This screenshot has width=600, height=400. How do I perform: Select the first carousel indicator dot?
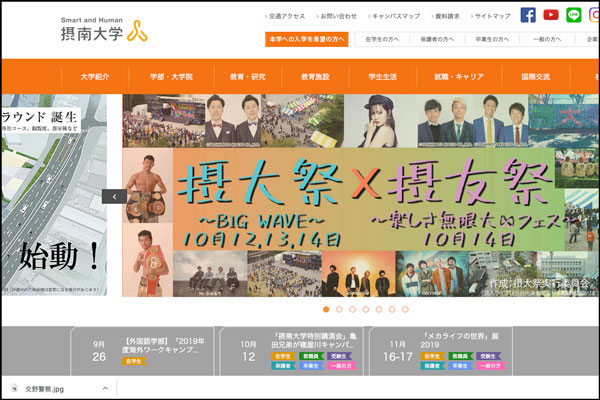coord(326,309)
